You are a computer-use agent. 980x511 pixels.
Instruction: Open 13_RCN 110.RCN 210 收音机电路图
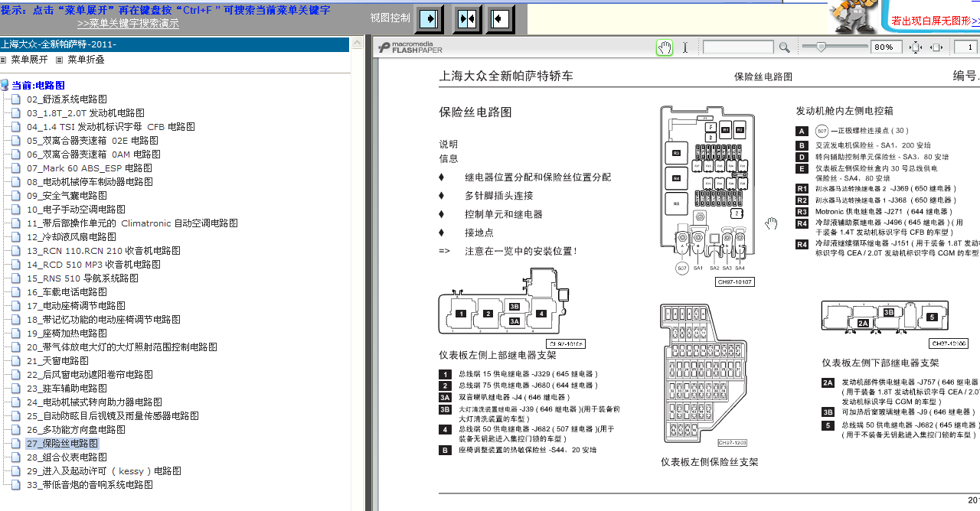103,251
